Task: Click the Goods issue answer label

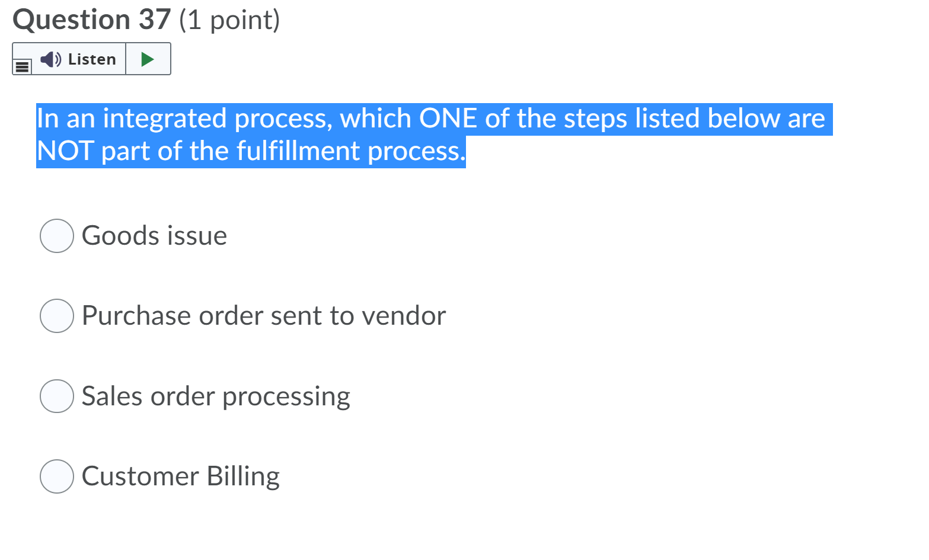Action: point(154,235)
